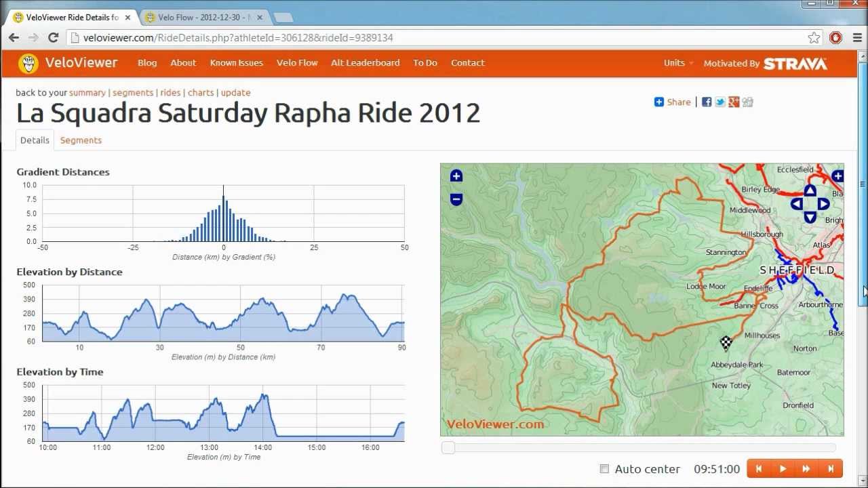Select the Details tab
The width and height of the screenshot is (868, 488).
(35, 140)
